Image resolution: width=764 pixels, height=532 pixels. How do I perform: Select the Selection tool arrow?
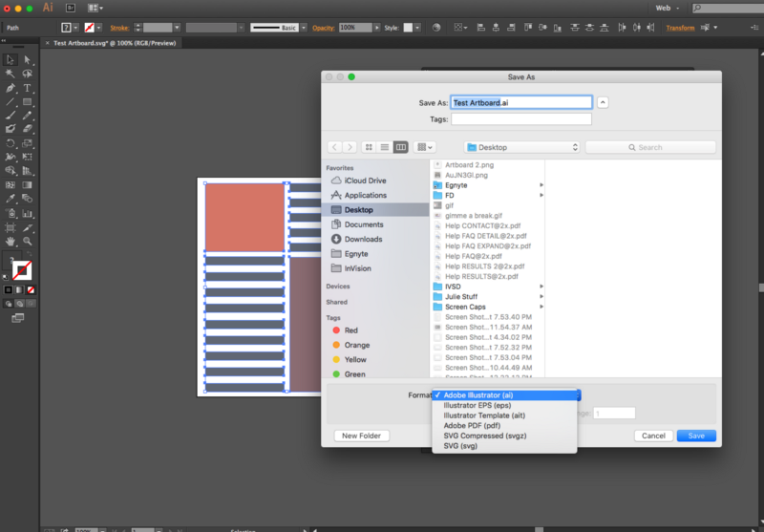[10, 60]
